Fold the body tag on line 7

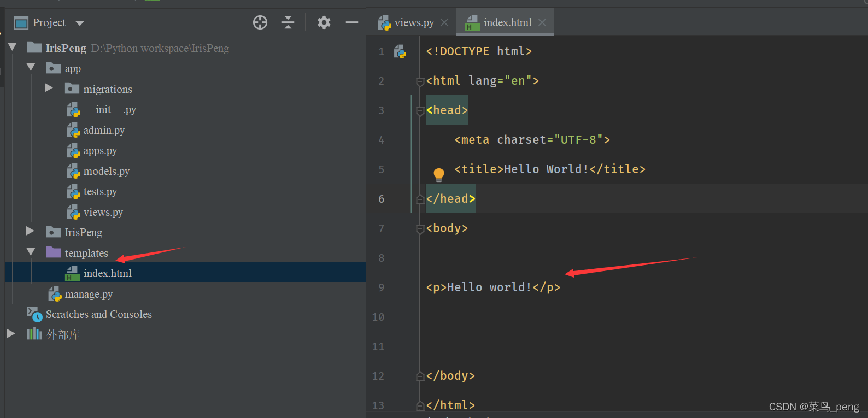(x=420, y=229)
